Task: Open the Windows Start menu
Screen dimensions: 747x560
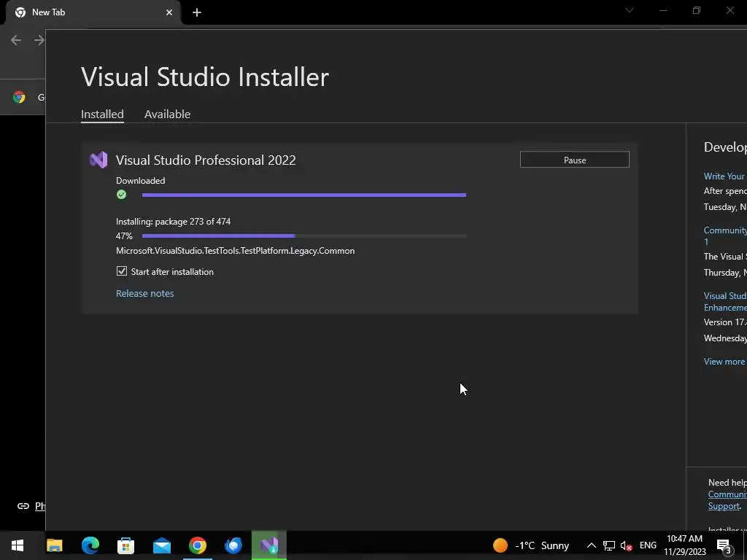Action: 18,545
